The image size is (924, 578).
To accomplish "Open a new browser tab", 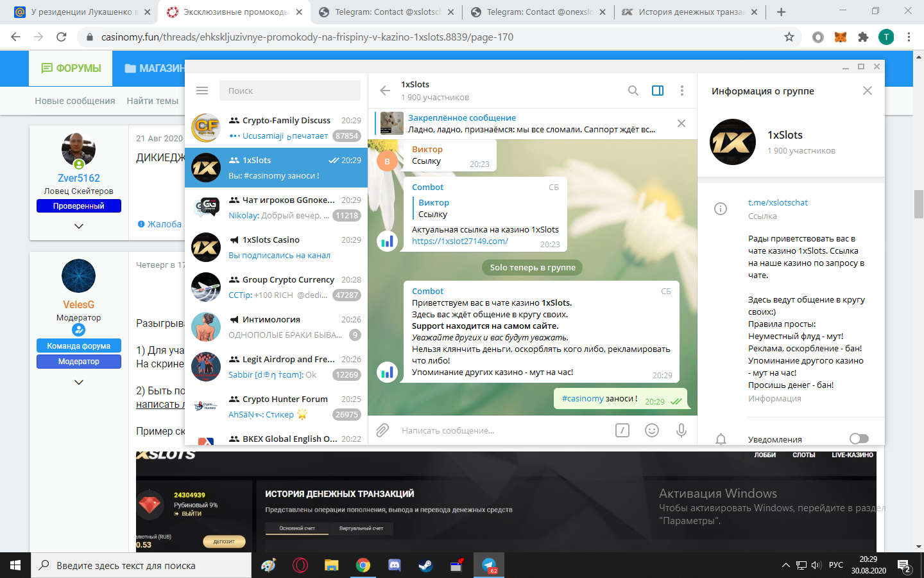I will (x=781, y=12).
